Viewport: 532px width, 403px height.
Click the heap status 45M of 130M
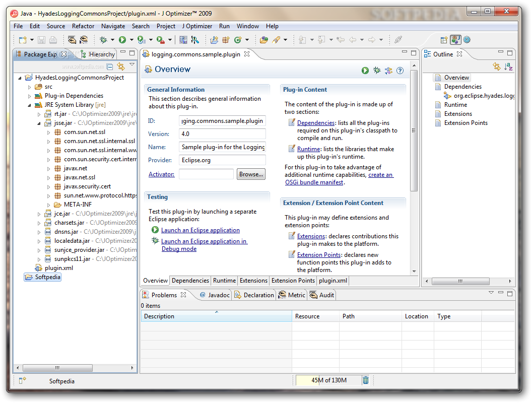(x=328, y=380)
